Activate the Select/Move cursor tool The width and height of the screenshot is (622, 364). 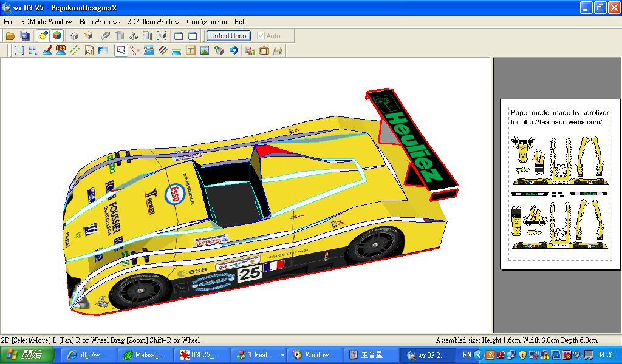coord(120,51)
